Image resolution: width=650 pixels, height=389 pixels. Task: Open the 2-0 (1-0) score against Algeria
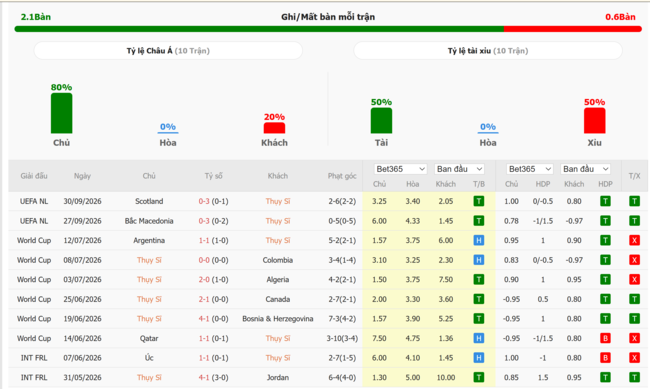213,280
